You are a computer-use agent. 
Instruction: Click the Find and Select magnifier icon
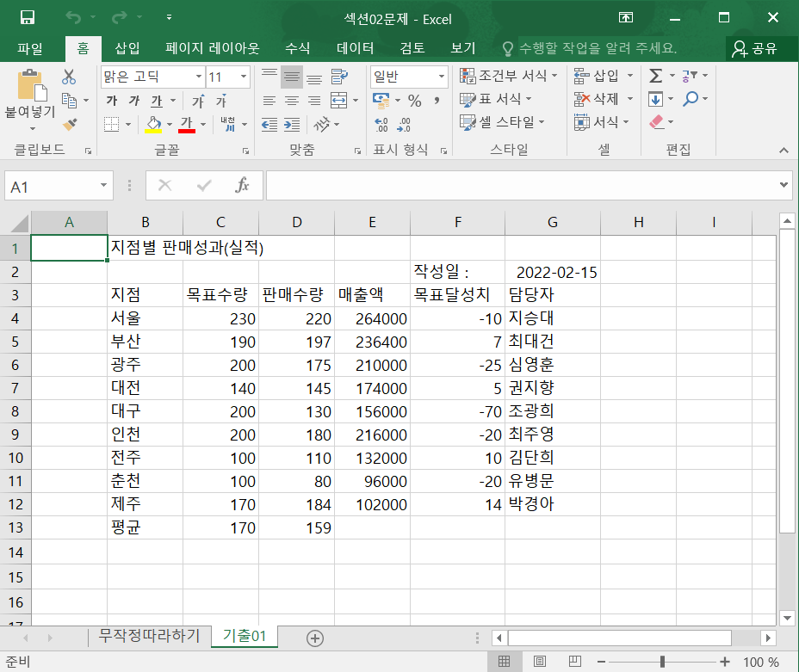point(691,98)
